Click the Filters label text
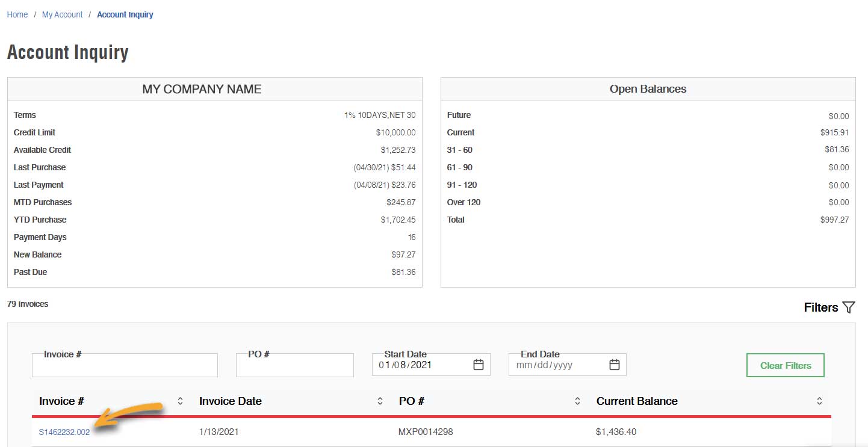868x447 pixels. point(820,307)
